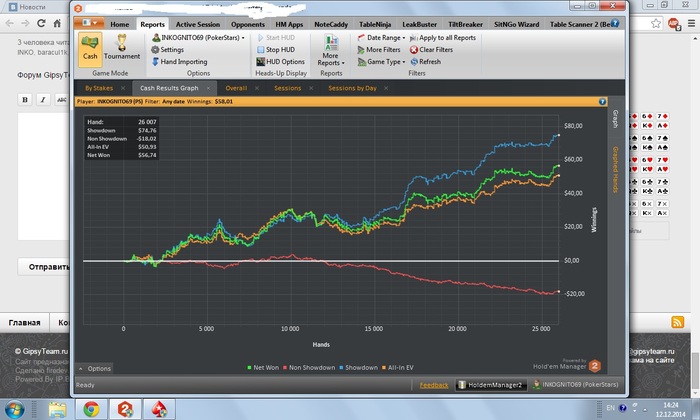Open Settings in Options group
This screenshot has width=700, height=420.
pyautogui.click(x=167, y=50)
